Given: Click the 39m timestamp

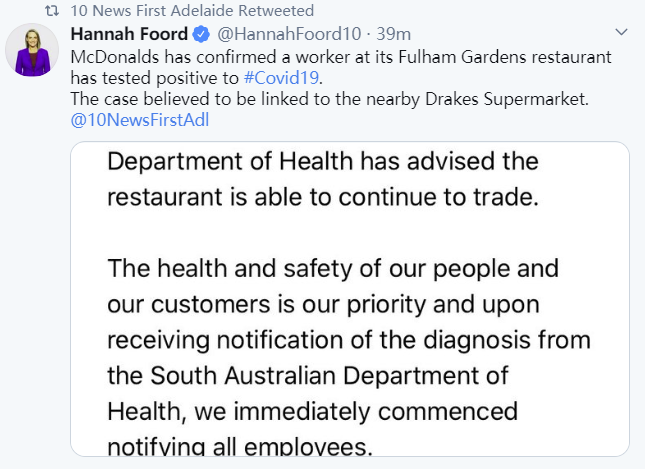Looking at the screenshot, I should (394, 35).
